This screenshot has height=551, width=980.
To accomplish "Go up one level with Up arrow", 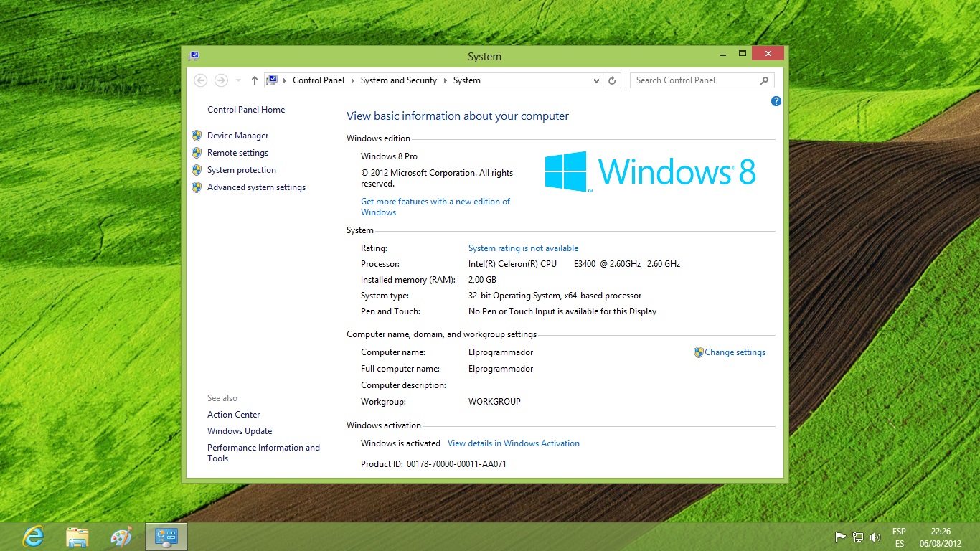I will pyautogui.click(x=254, y=80).
